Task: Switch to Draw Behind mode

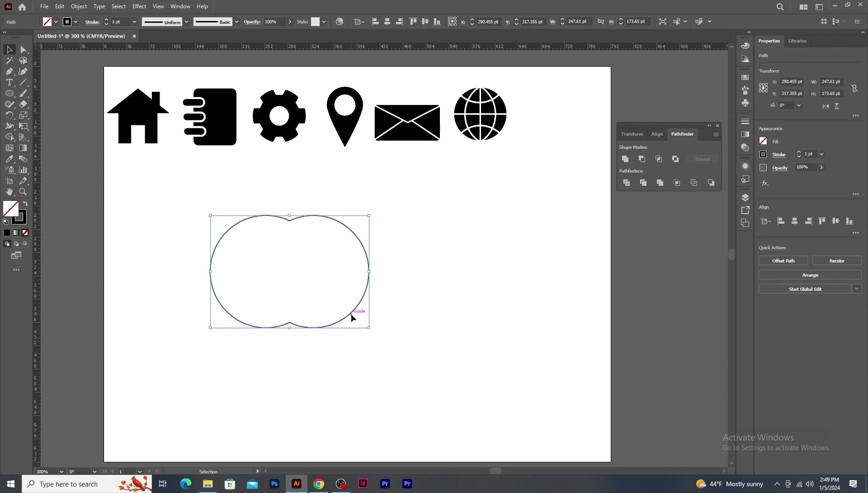Action: (x=16, y=244)
